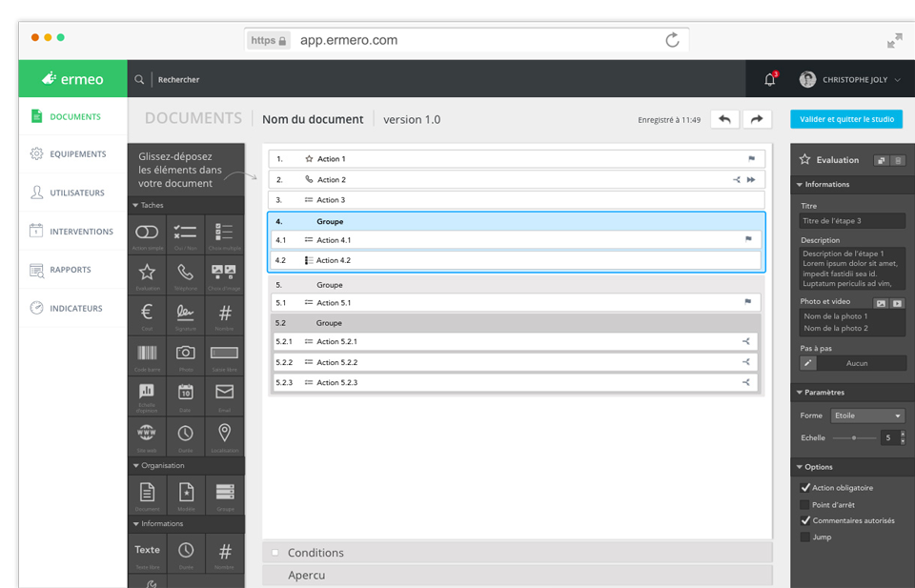
Task: Click the Titre input field
Action: 851,221
